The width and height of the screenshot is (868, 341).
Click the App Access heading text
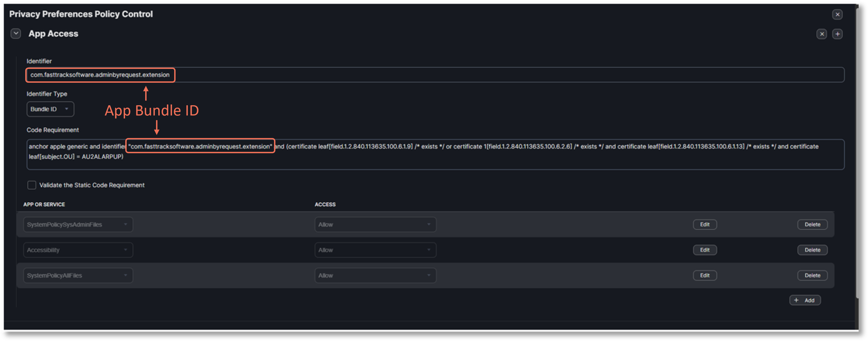53,34
